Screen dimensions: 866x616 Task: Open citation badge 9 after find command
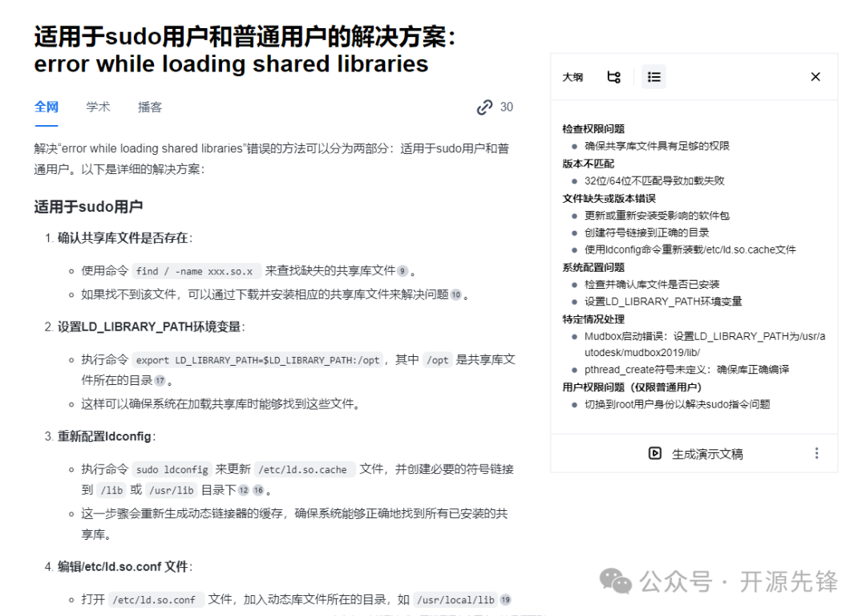[x=403, y=271]
